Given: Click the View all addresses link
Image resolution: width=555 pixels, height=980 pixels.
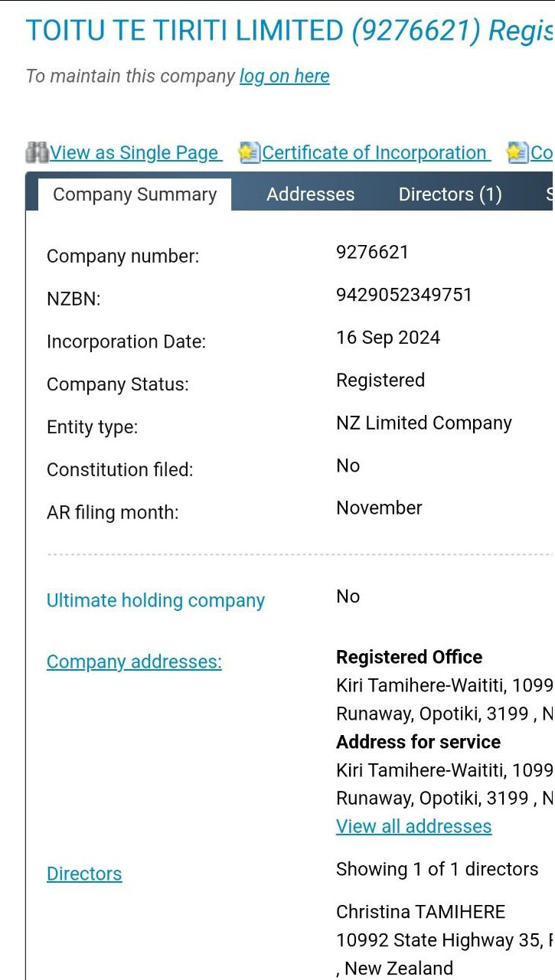Looking at the screenshot, I should click(x=413, y=827).
